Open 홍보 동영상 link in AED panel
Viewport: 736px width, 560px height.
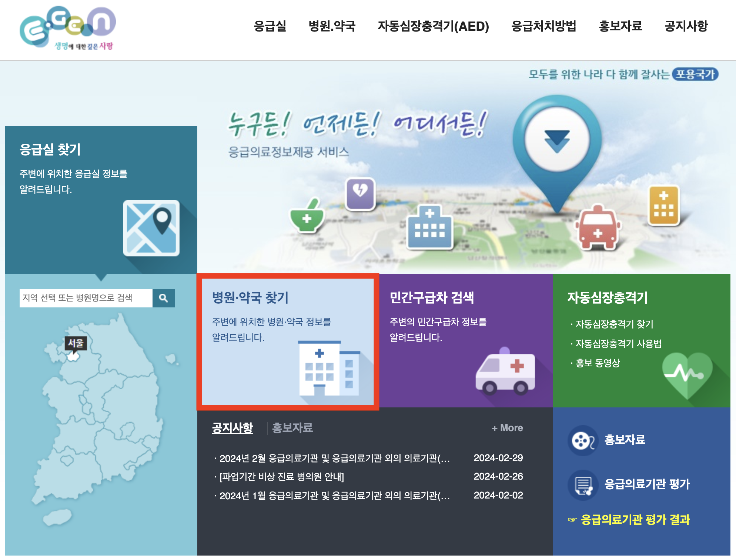point(597,363)
